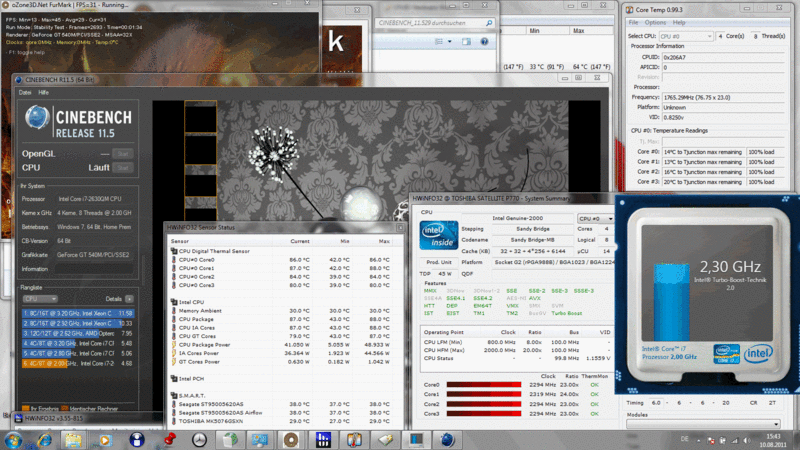Click the volume speaker icon in system tray

(746, 440)
